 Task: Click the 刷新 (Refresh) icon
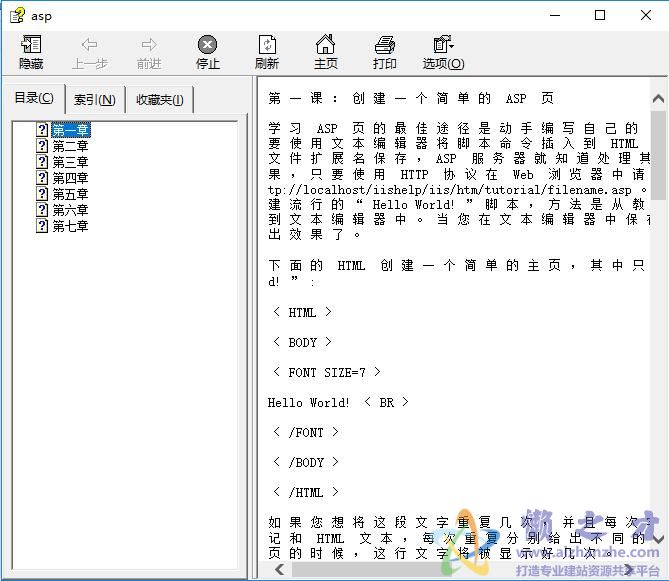pos(267,44)
